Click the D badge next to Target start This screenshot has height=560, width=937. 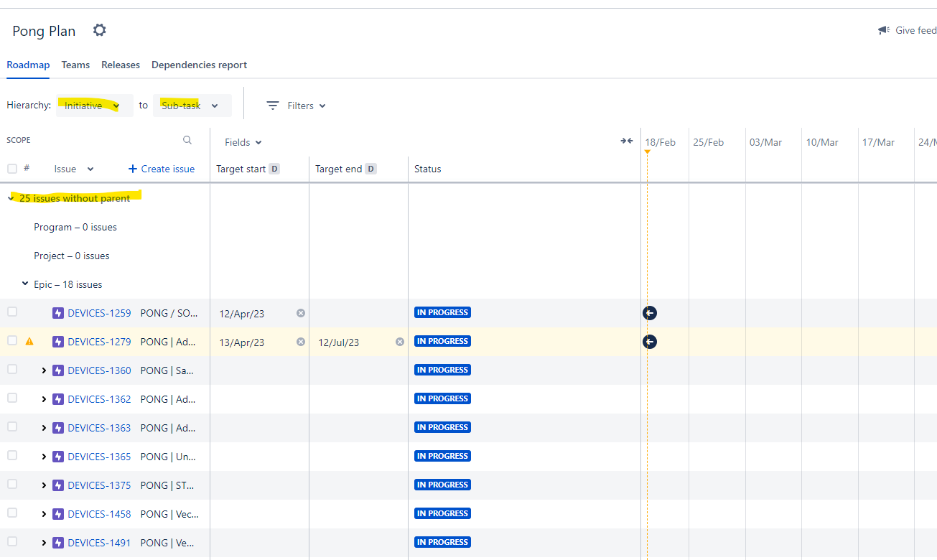(274, 169)
